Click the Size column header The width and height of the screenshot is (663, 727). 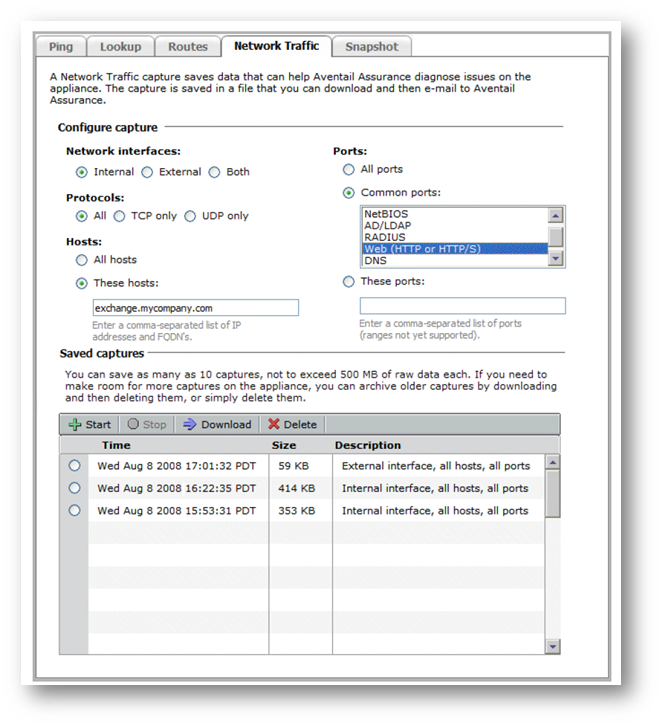(284, 445)
